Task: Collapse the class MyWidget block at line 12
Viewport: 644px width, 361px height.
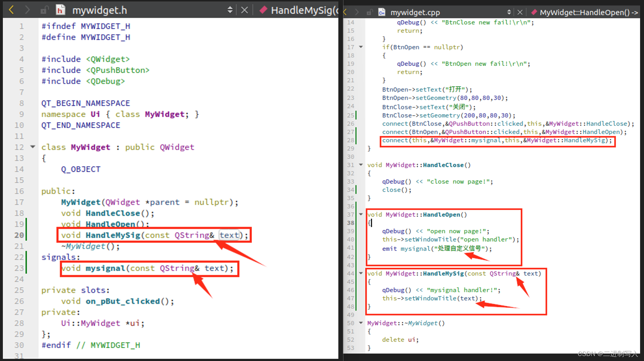Action: [x=32, y=147]
